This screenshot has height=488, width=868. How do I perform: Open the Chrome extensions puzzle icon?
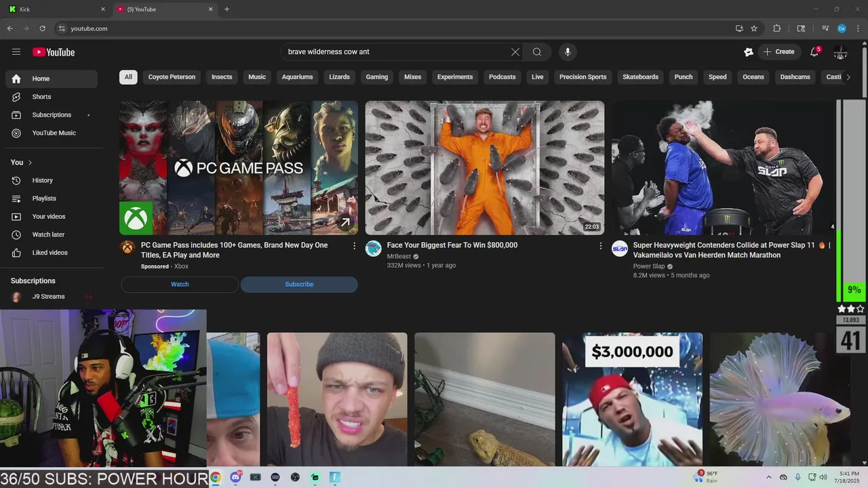[x=777, y=28]
